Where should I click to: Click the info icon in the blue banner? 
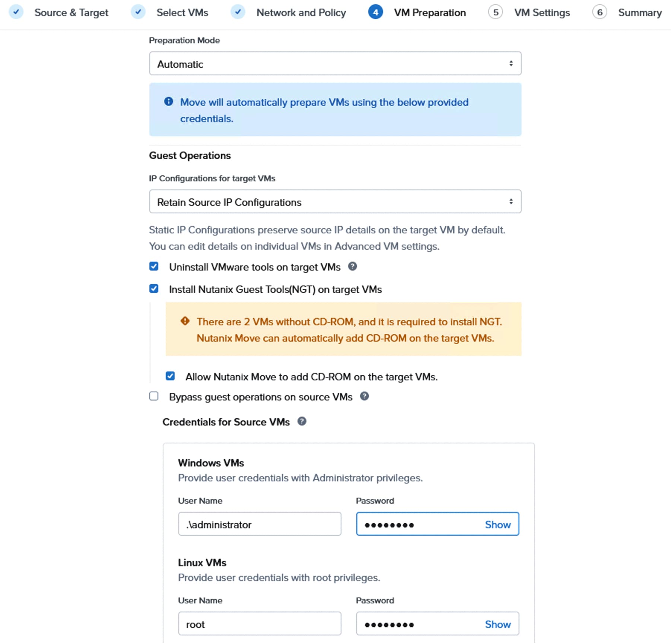pos(168,101)
